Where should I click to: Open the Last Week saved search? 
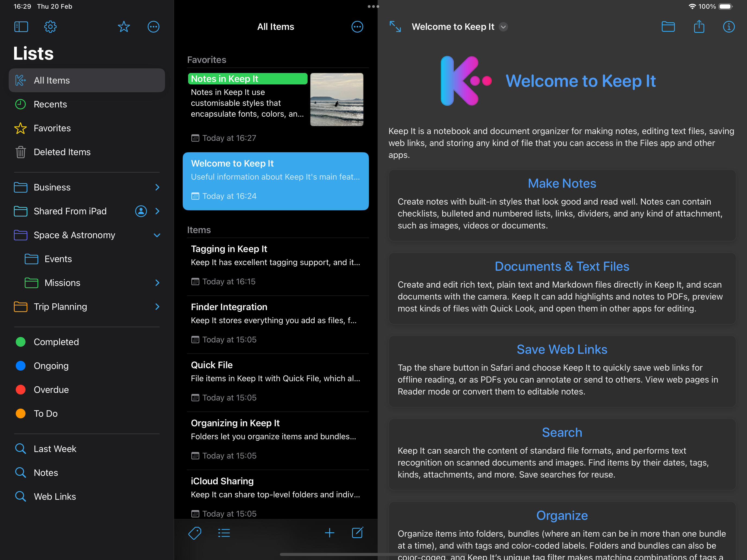pos(87,449)
